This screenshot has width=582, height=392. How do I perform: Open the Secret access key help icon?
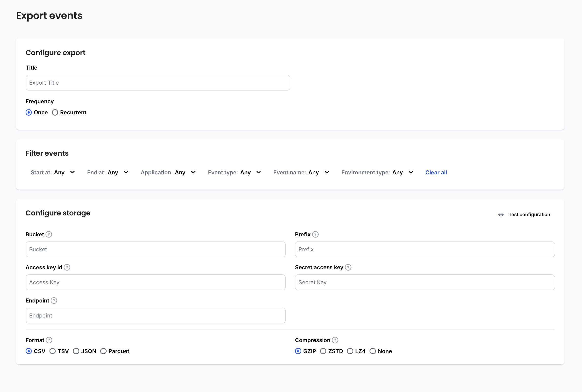pos(348,267)
